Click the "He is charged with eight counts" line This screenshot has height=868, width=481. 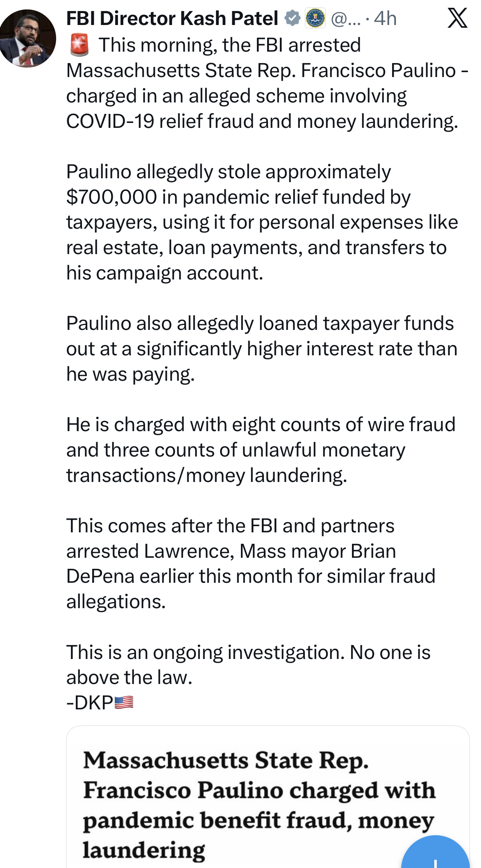(261, 425)
